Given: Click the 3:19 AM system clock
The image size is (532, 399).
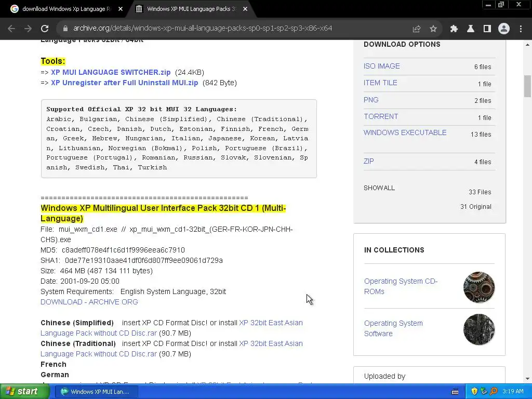Looking at the screenshot, I should [x=513, y=392].
